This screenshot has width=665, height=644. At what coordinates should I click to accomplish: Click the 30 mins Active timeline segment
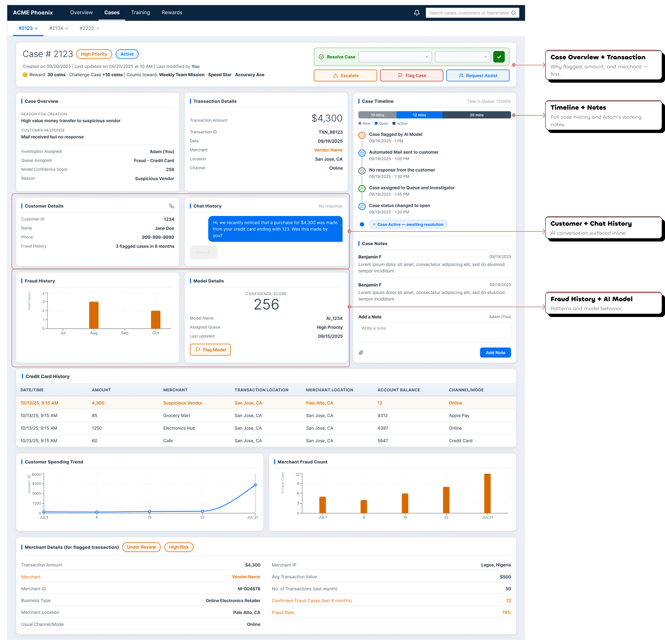pyautogui.click(x=477, y=115)
